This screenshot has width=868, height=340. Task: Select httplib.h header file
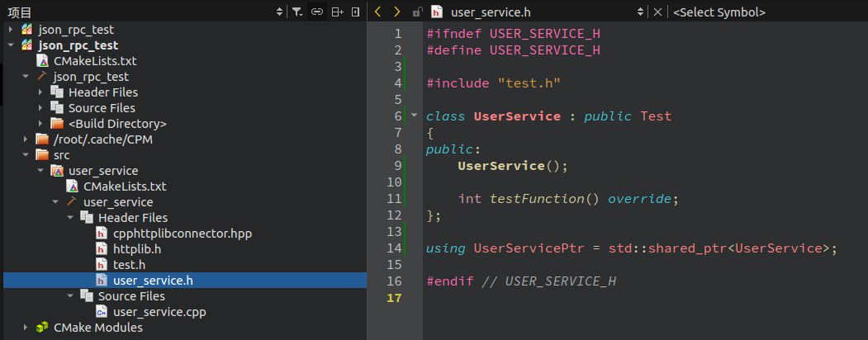(x=137, y=249)
